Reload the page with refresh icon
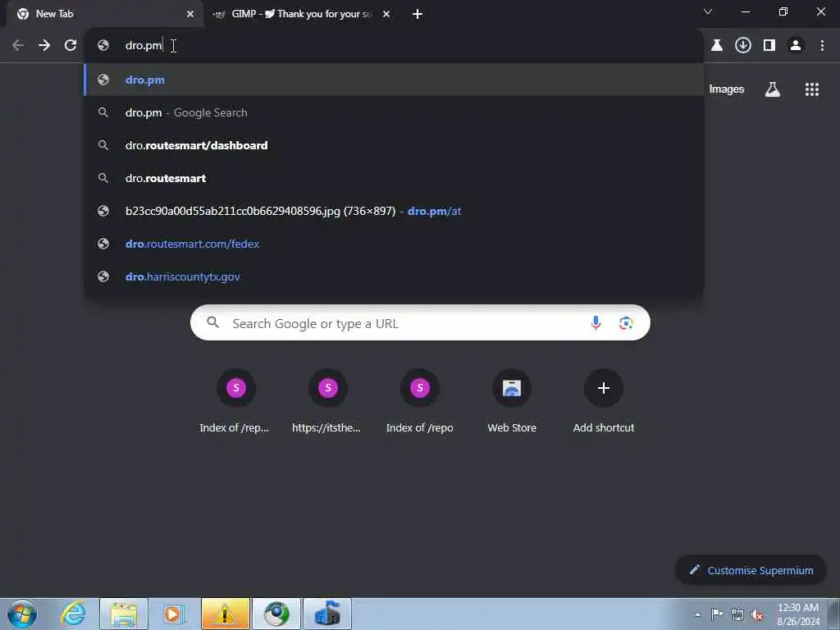Viewport: 840px width, 630px height. tap(71, 46)
